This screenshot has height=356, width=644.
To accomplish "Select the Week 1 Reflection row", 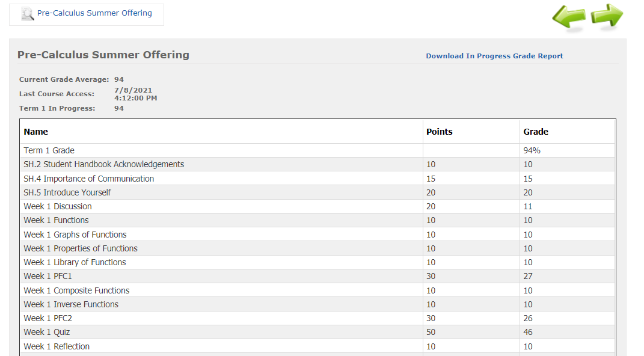I will [x=57, y=346].
